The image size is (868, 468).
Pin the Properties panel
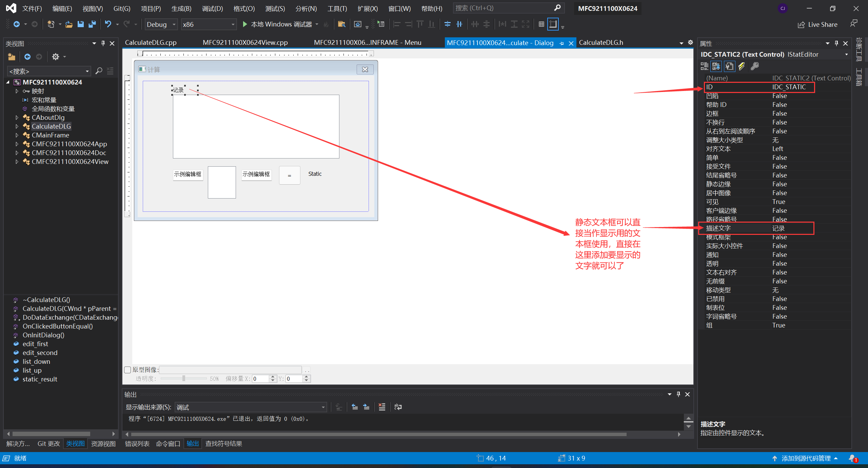point(836,43)
